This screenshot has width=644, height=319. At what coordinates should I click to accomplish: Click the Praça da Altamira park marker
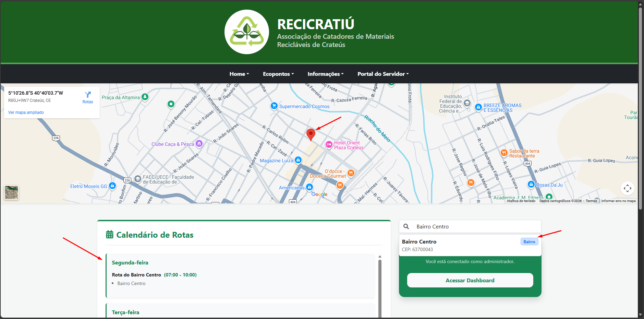[145, 97]
